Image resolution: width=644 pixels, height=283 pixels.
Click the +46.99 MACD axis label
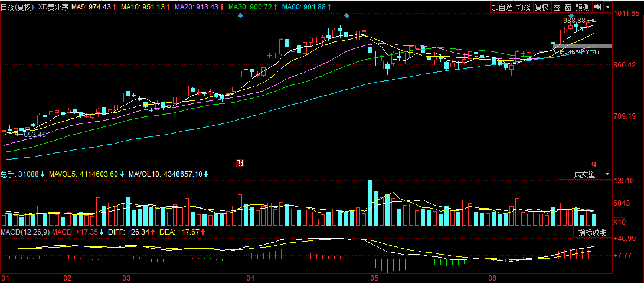(x=626, y=239)
